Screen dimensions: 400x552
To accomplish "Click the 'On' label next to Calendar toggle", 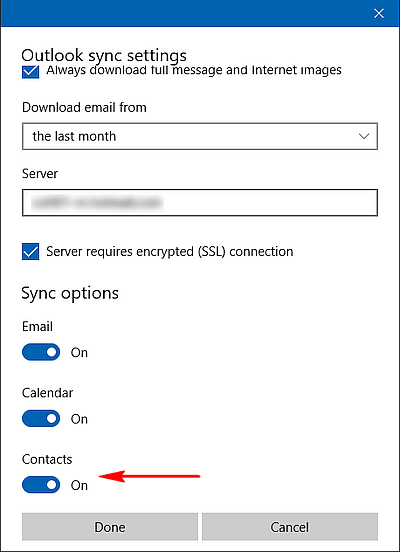I will pyautogui.click(x=79, y=419).
